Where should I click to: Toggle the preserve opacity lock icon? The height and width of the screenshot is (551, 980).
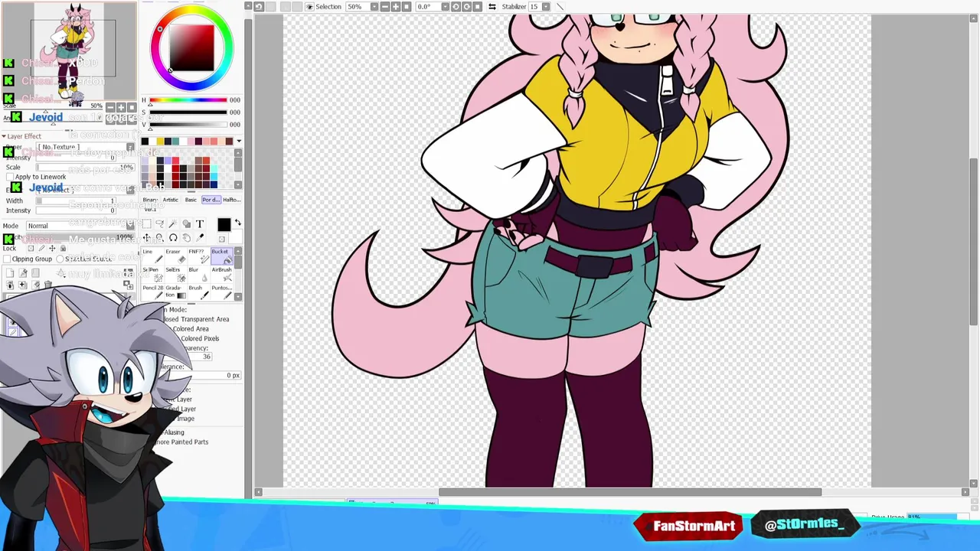(31, 248)
